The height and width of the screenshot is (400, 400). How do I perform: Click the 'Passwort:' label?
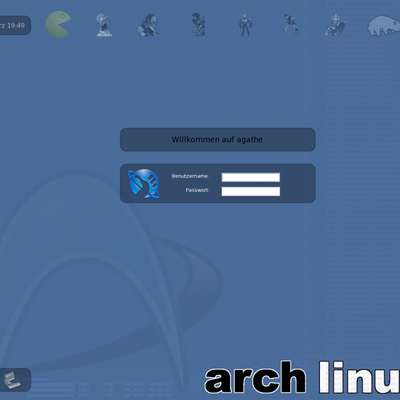point(197,190)
